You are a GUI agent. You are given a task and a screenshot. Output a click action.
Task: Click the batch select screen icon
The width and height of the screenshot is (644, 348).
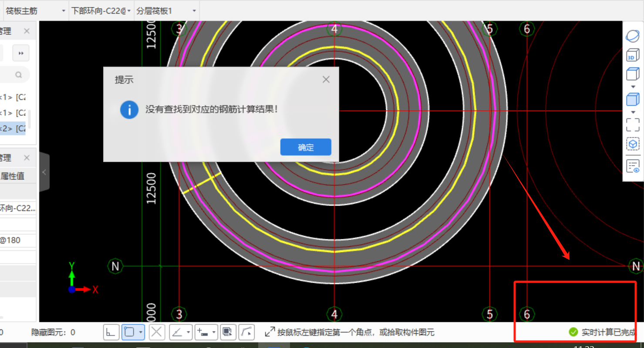(227, 332)
